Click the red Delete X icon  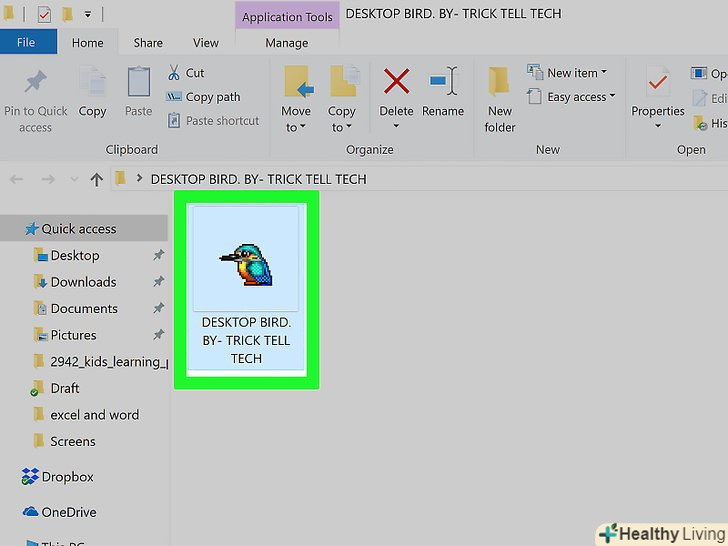396,81
